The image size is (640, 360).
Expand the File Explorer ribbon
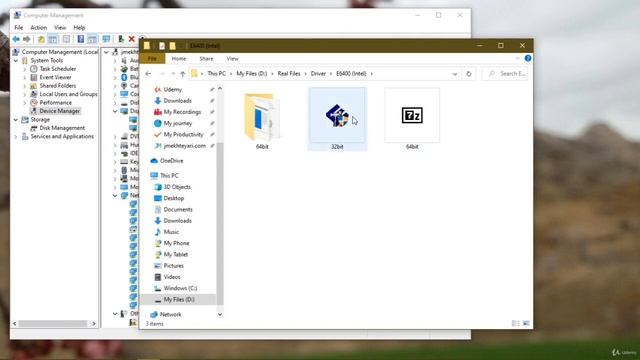click(x=518, y=58)
